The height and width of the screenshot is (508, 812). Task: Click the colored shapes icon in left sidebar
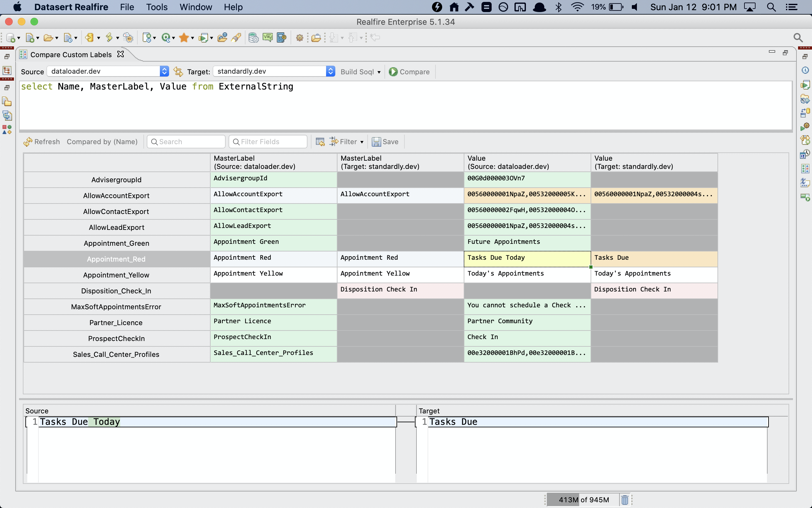7,130
